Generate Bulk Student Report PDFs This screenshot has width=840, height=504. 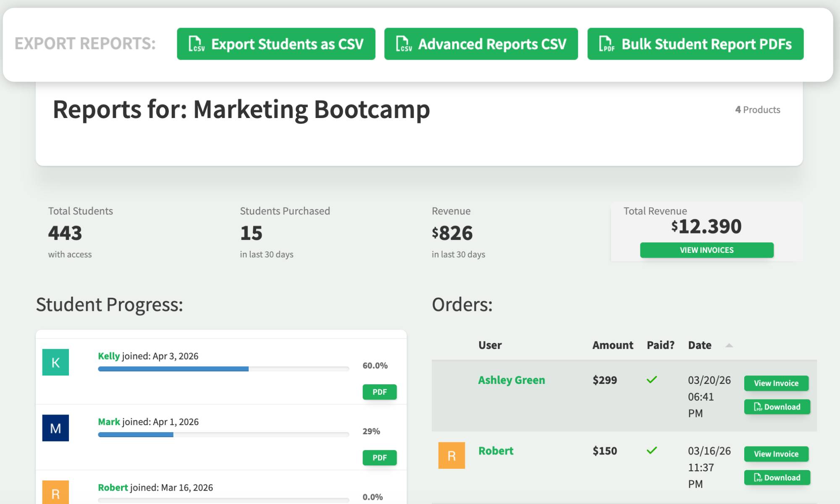click(x=696, y=44)
